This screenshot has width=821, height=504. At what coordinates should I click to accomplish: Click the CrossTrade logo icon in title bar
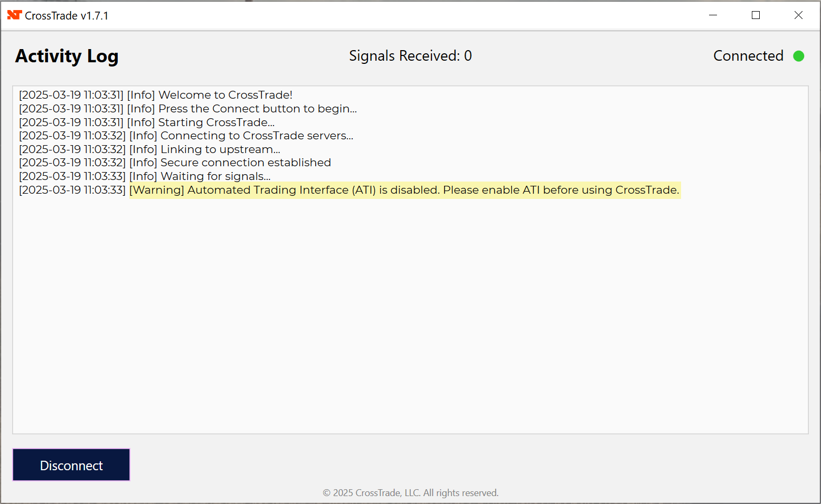(14, 15)
